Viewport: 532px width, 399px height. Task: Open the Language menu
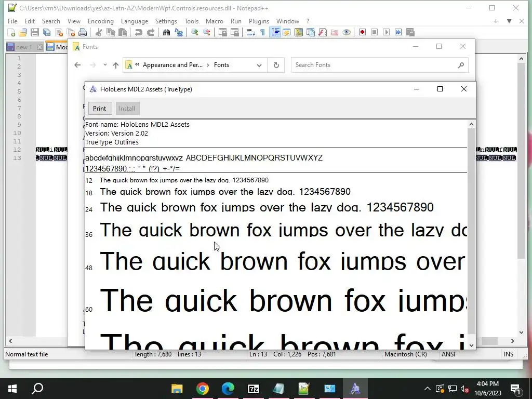tap(135, 21)
